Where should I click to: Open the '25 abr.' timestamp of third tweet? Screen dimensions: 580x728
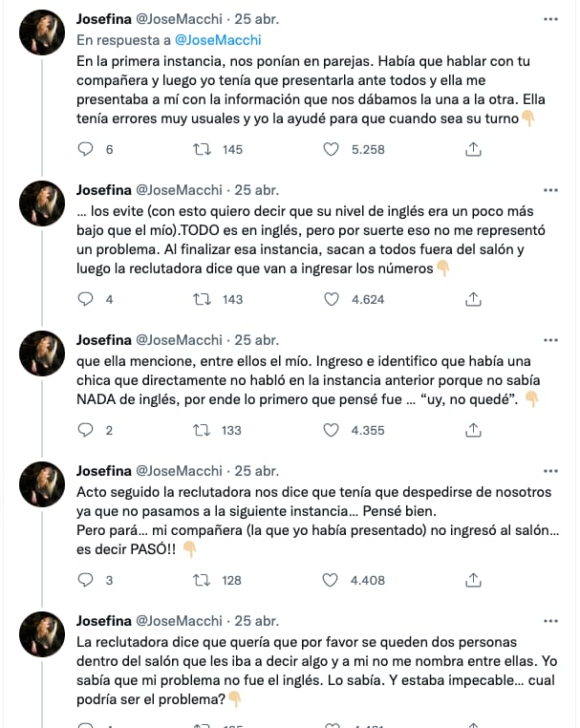click(257, 339)
